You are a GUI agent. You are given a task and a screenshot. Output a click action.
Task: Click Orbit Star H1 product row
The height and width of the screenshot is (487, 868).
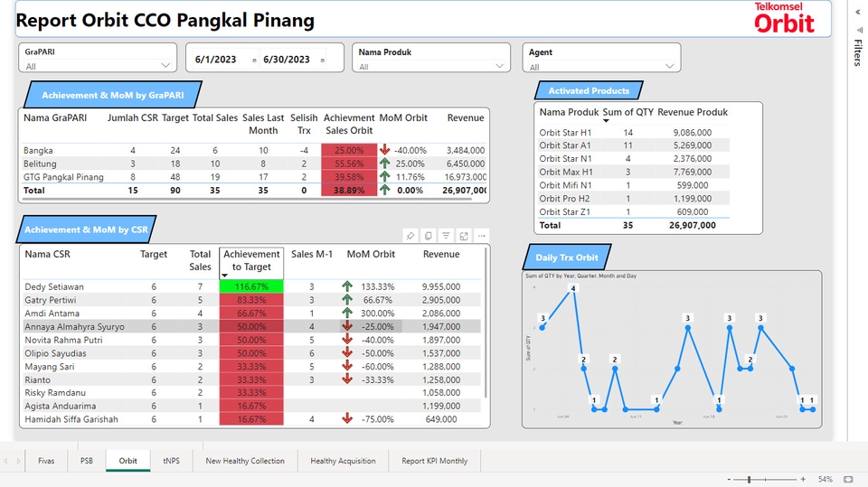click(x=634, y=133)
